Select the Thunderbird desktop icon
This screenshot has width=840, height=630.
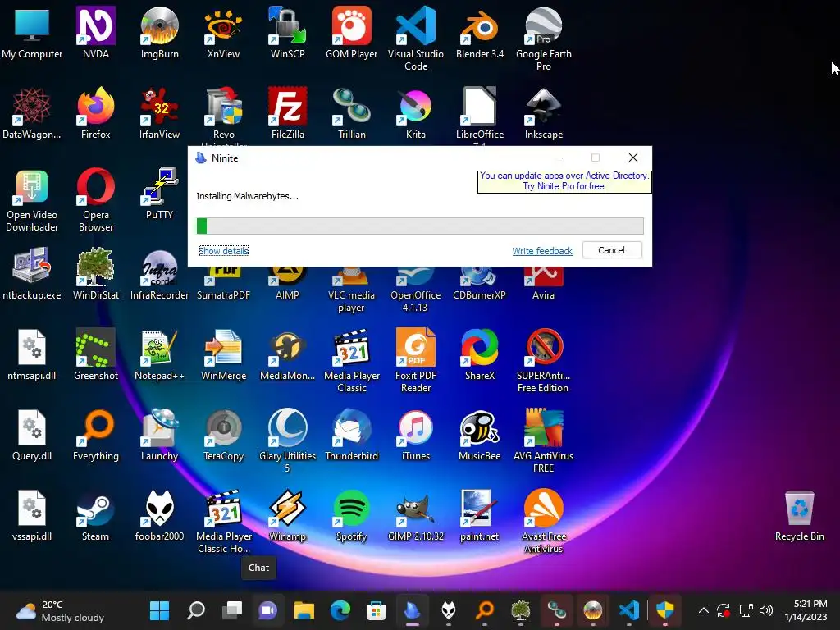[351, 435]
